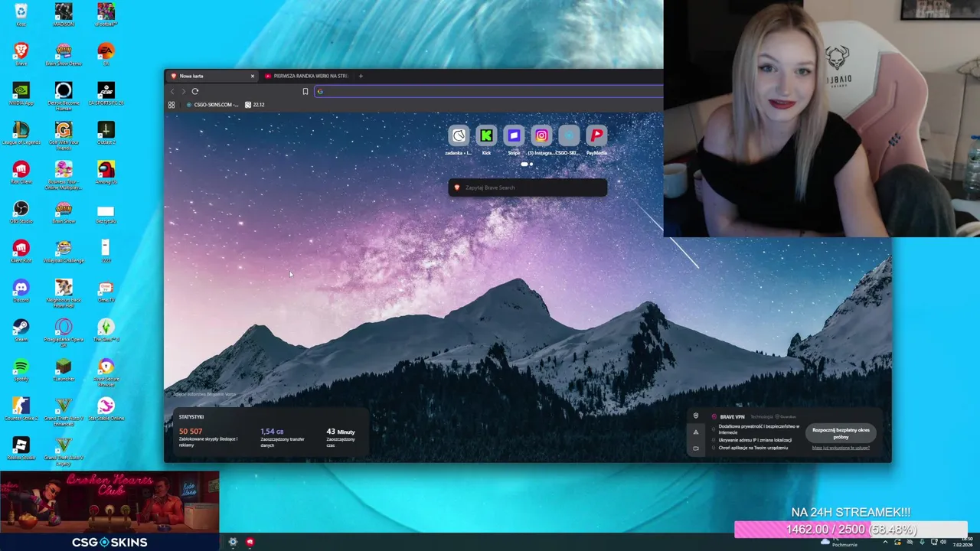980x551 pixels.
Task: Show hidden system tray icons chevron
Action: coord(885,542)
